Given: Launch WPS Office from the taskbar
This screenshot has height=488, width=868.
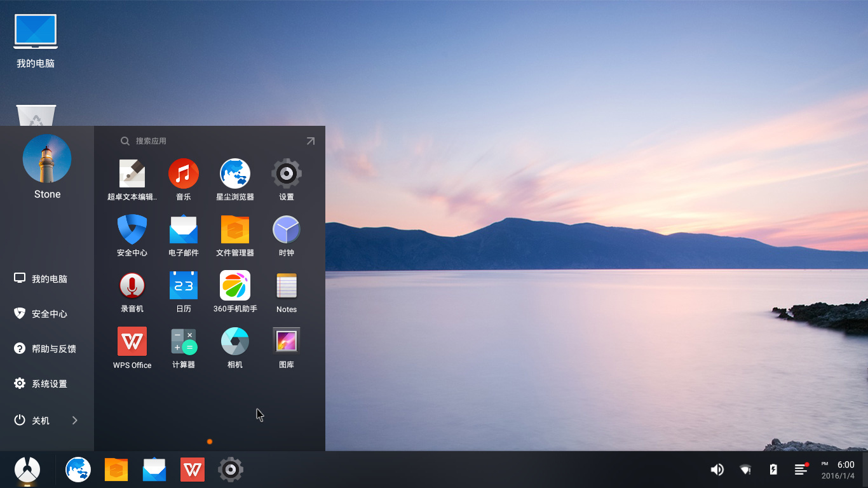Looking at the screenshot, I should [x=193, y=470].
